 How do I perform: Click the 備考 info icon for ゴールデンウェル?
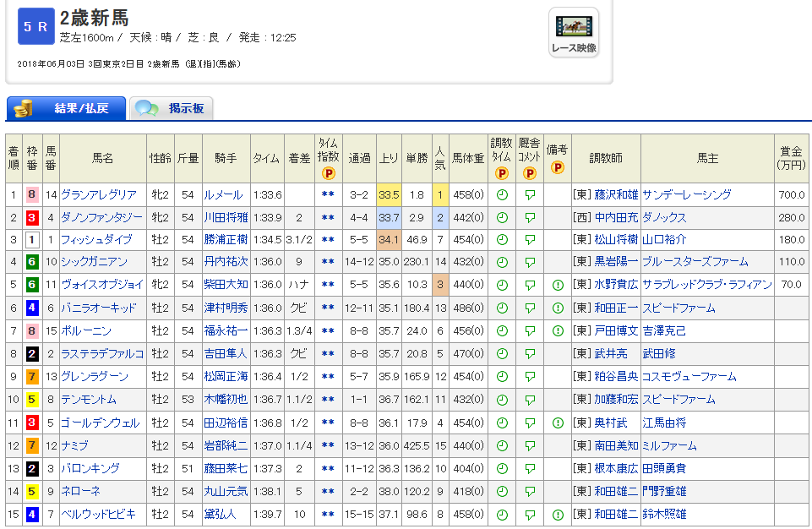(x=558, y=423)
